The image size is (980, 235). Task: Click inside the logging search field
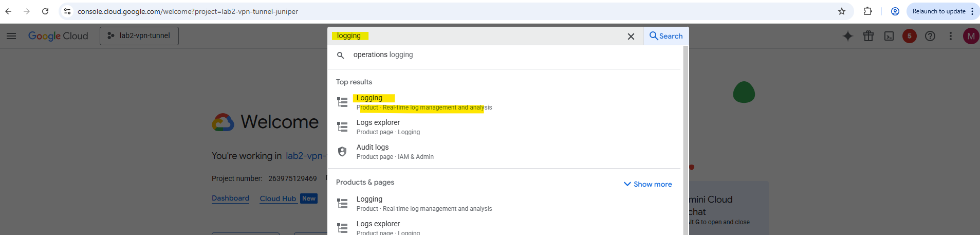coord(478,36)
